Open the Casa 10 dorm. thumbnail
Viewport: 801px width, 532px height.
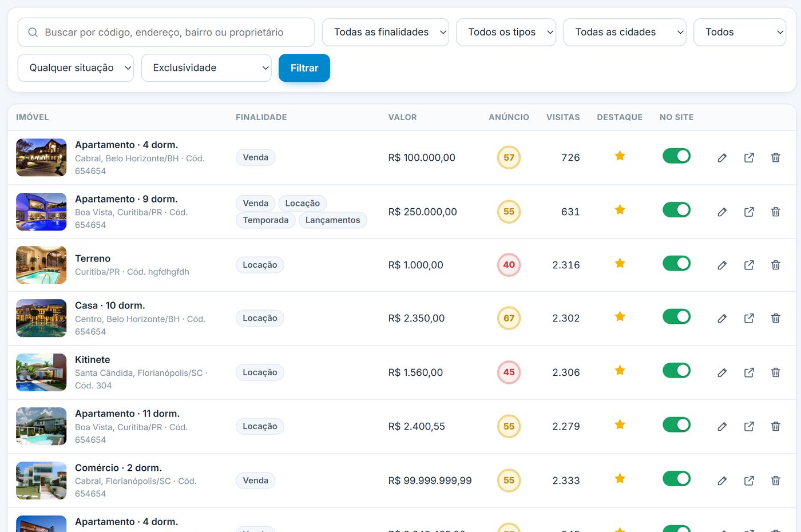click(41, 318)
